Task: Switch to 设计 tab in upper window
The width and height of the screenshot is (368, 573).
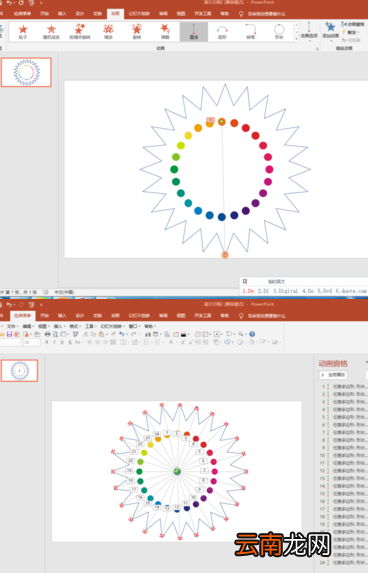Action: coord(80,14)
